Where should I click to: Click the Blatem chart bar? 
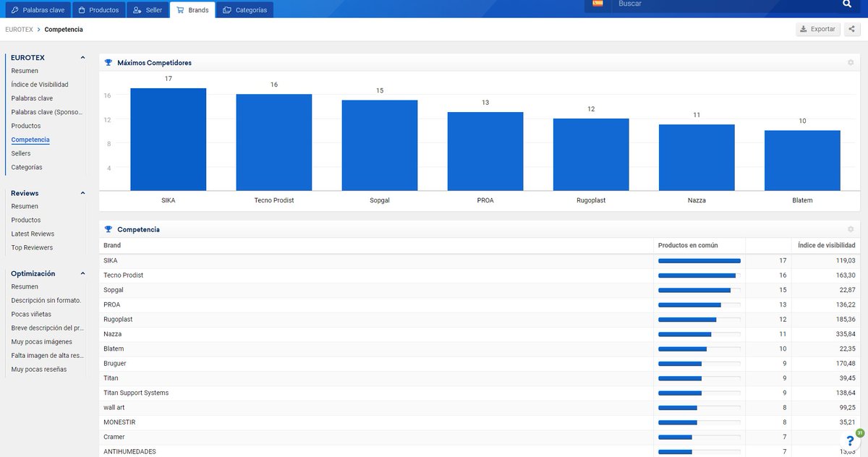point(802,161)
